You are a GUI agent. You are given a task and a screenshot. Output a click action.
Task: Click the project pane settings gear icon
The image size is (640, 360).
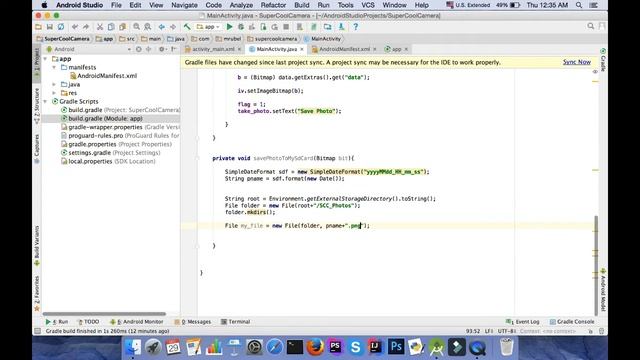[162, 49]
